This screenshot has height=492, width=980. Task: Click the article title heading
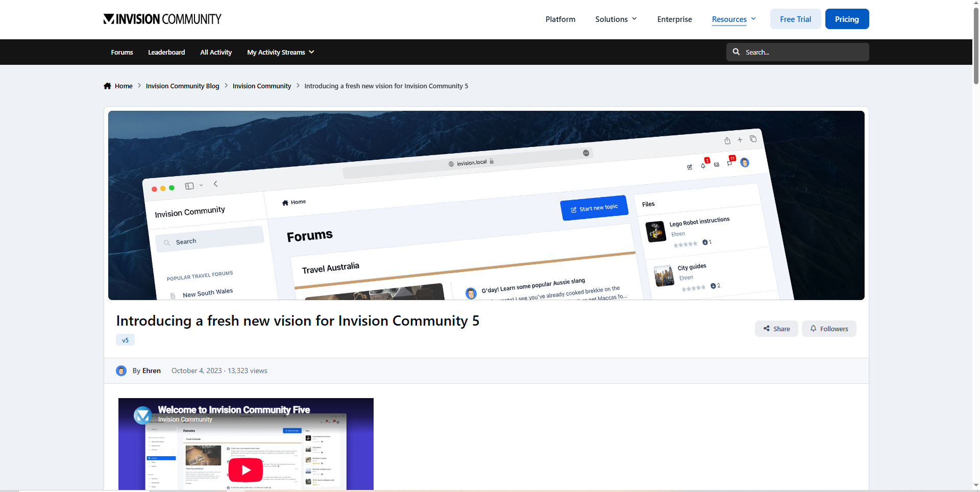tap(298, 321)
